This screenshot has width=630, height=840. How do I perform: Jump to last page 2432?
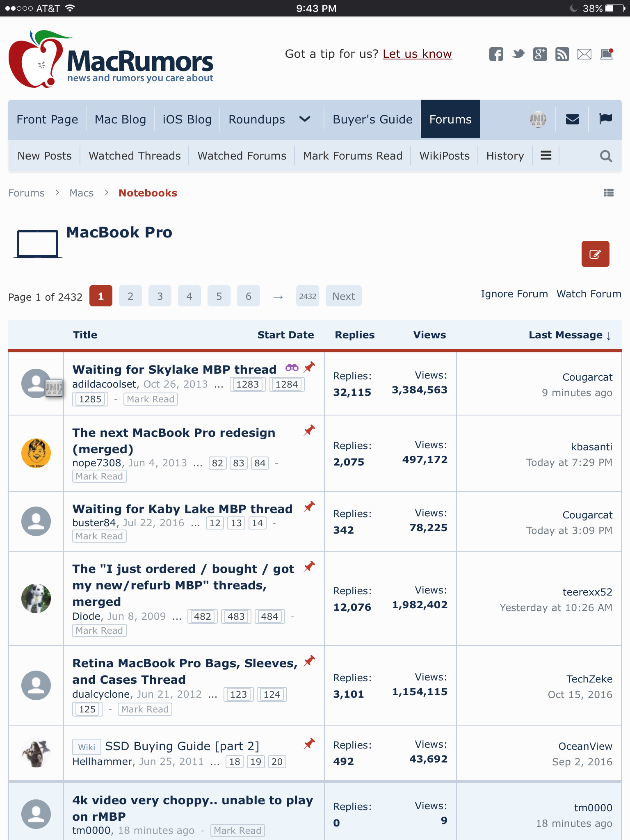coord(308,296)
